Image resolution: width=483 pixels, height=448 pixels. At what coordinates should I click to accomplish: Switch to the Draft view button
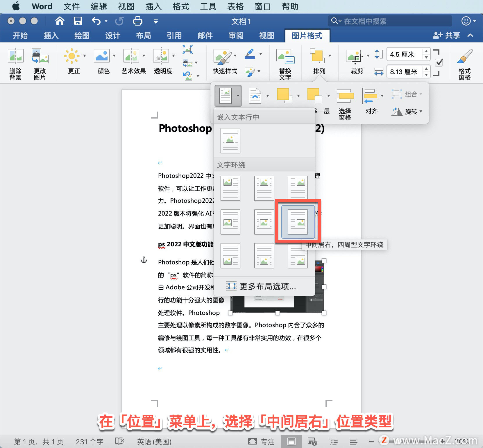(x=354, y=442)
